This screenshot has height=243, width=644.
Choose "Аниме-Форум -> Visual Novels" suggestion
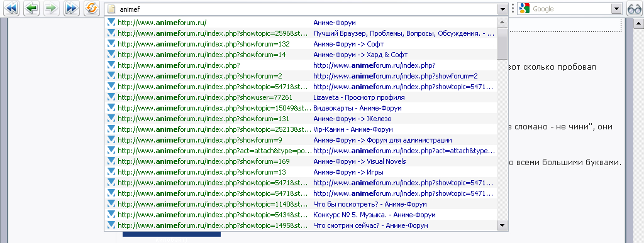[x=301, y=161]
